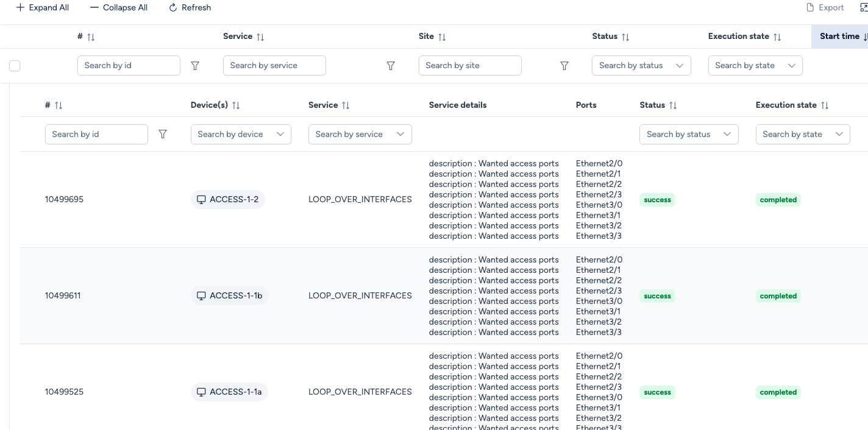Click the outer Search by site input

(469, 66)
